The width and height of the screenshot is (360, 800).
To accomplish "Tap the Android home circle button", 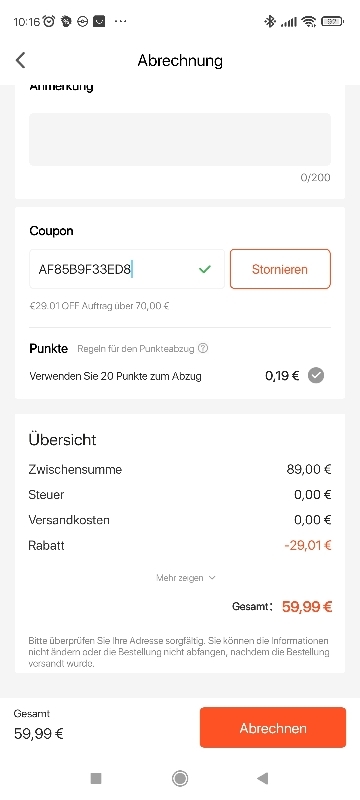I will click(x=180, y=778).
